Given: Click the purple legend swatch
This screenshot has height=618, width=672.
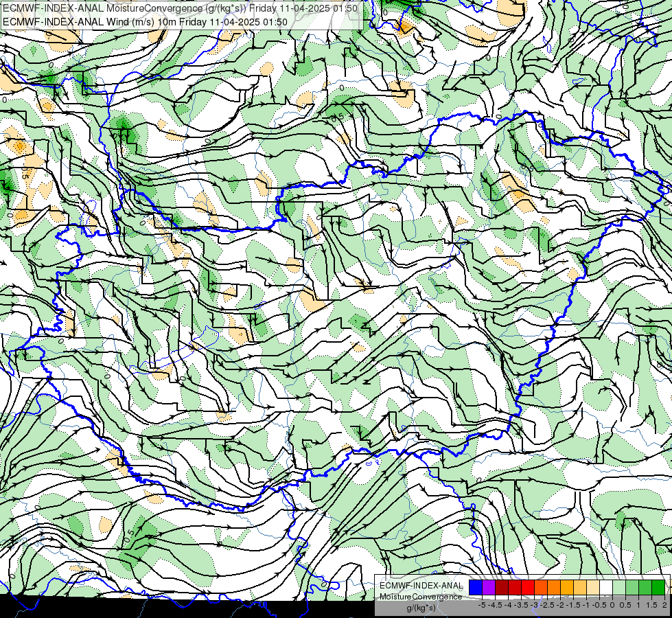Looking at the screenshot, I should (489, 587).
